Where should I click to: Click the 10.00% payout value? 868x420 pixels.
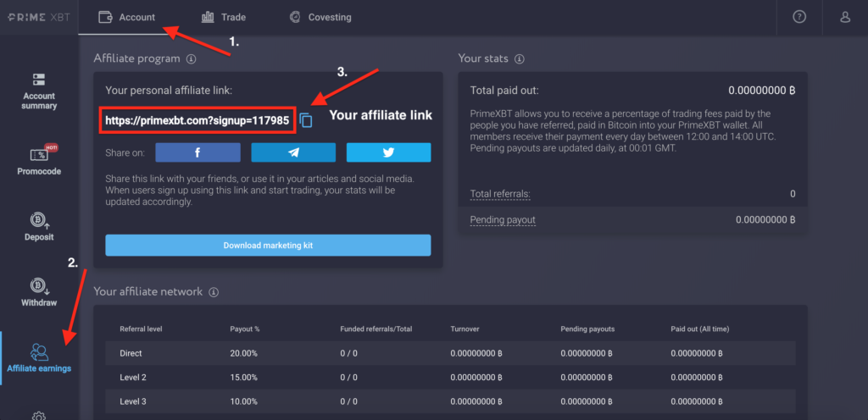pyautogui.click(x=244, y=401)
